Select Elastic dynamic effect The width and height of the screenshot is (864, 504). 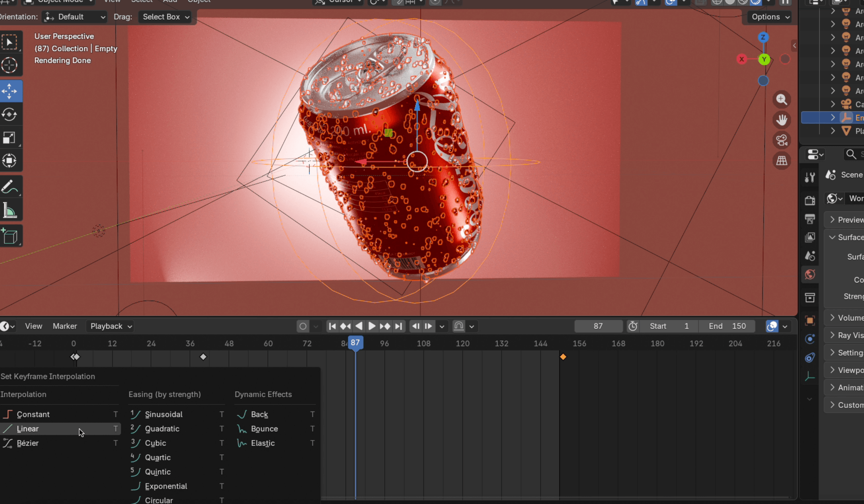coord(276,443)
